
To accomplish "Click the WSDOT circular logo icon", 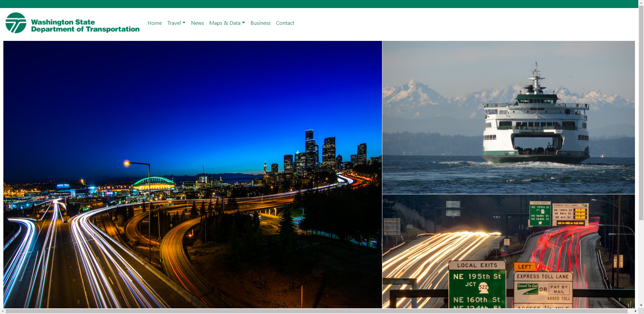I will click(x=16, y=23).
